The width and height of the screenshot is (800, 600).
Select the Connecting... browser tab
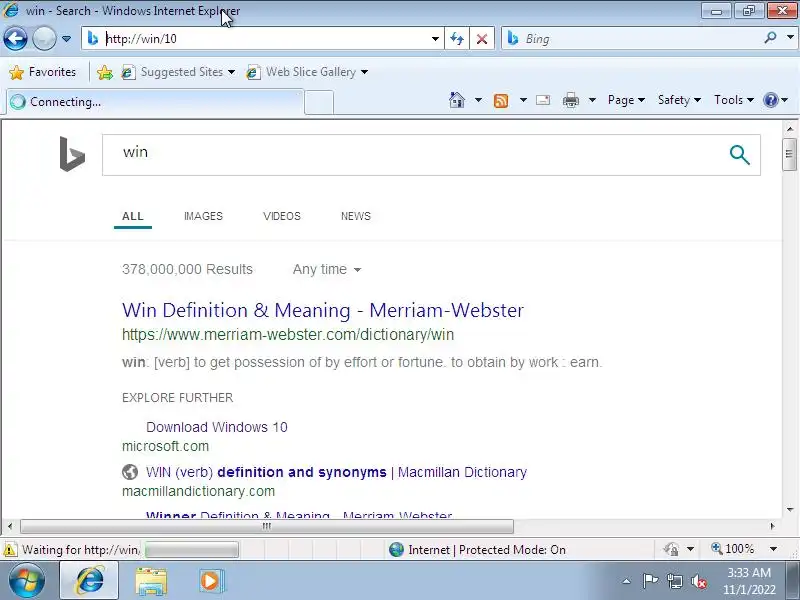click(x=155, y=102)
